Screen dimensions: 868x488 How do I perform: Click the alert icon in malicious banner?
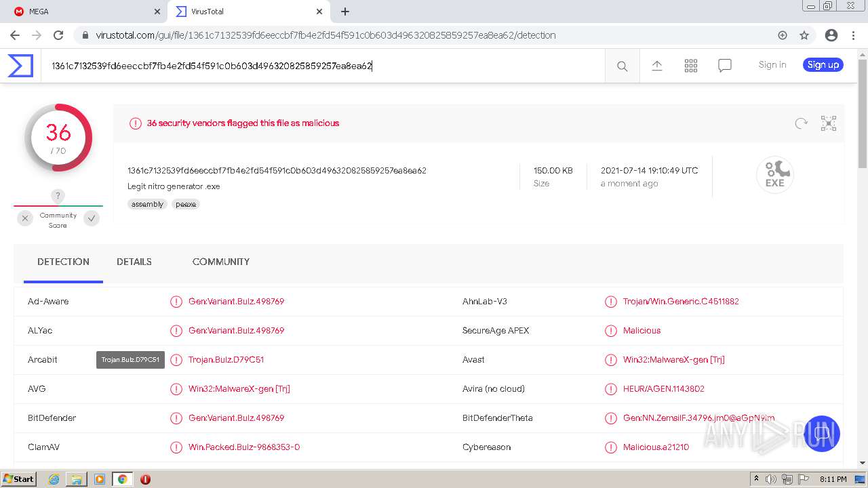(x=136, y=123)
